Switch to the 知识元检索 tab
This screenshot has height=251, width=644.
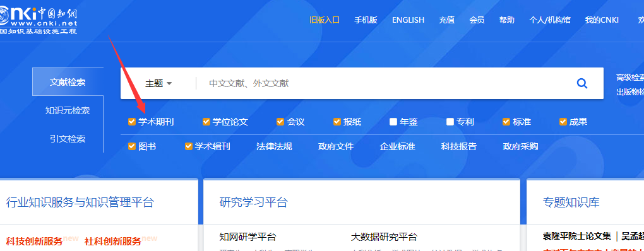click(68, 110)
